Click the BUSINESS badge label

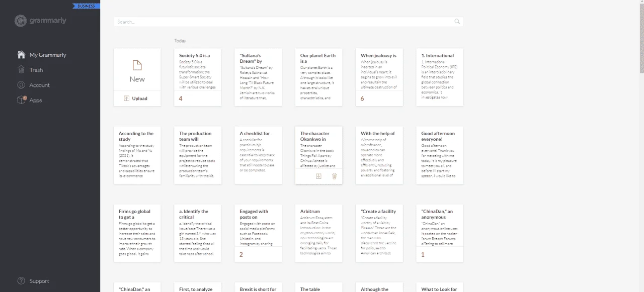[87, 6]
